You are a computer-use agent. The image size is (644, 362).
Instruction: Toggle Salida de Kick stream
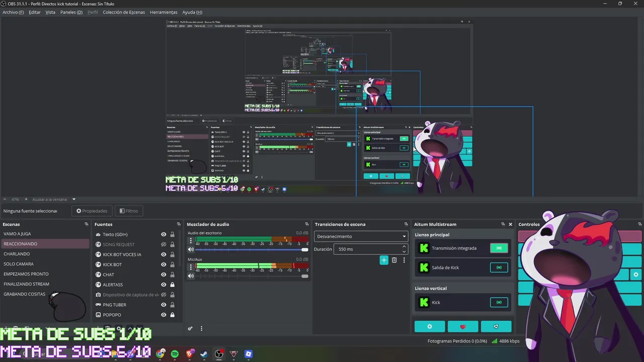click(x=499, y=267)
